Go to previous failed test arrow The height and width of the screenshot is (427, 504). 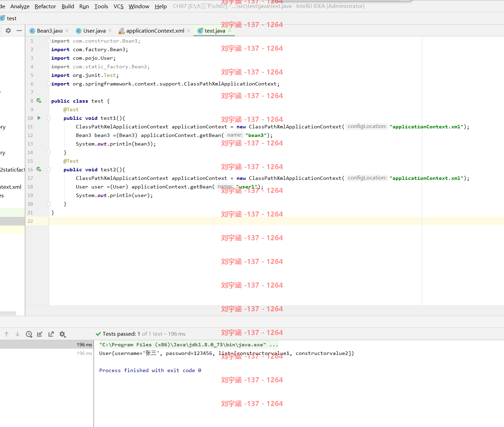[7, 334]
